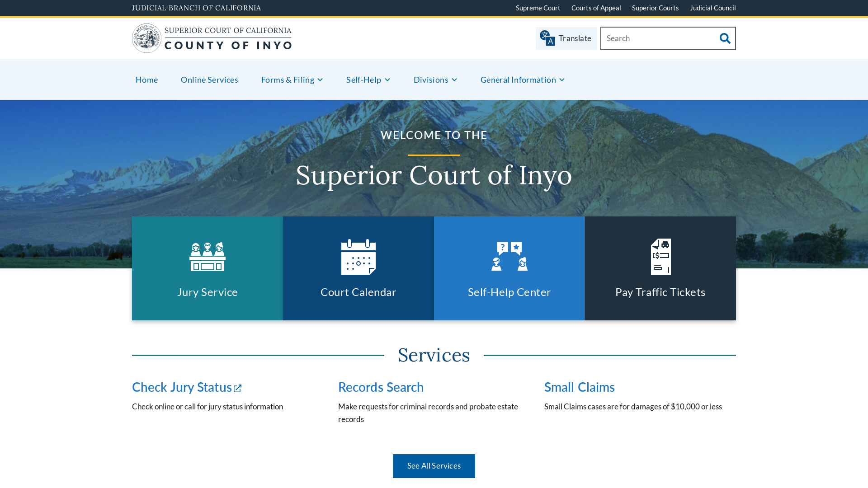This screenshot has height=488, width=868.
Task: Open the Courts of Appeal link
Action: [x=596, y=8]
